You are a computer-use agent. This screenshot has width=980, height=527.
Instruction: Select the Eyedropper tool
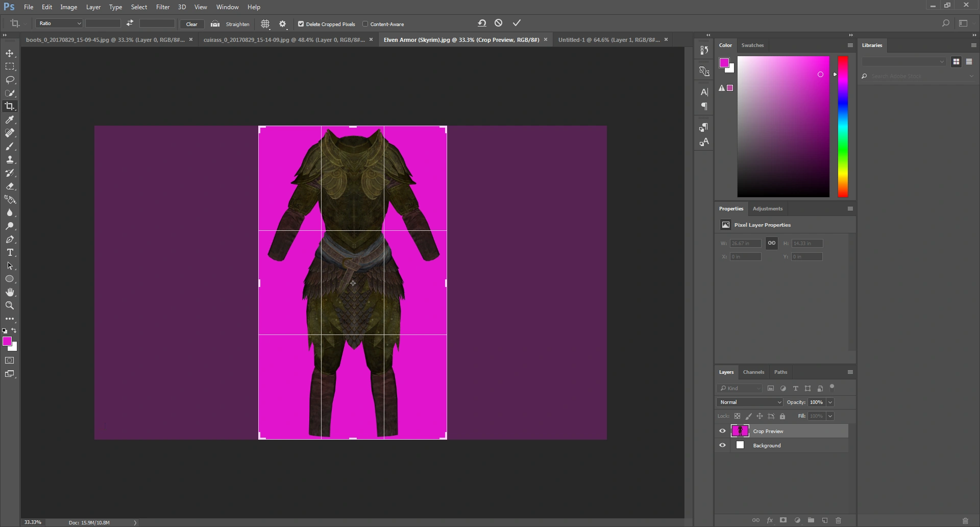(x=10, y=120)
